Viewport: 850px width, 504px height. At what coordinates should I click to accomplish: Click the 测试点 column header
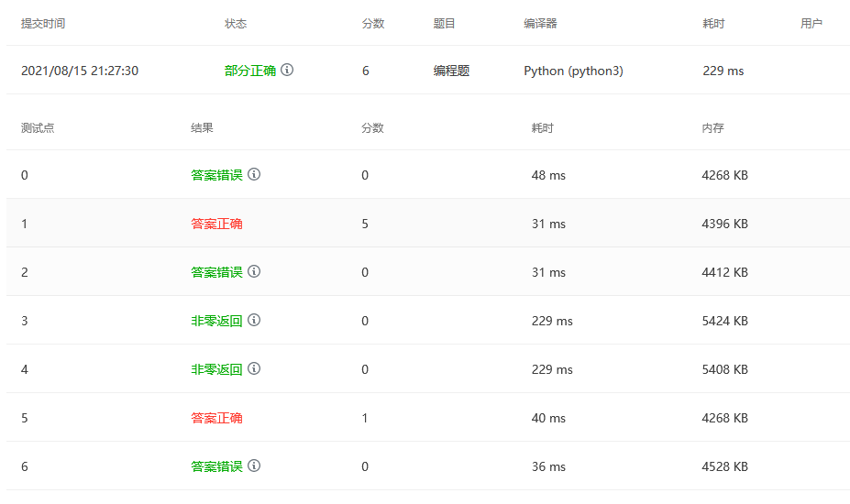(x=38, y=128)
